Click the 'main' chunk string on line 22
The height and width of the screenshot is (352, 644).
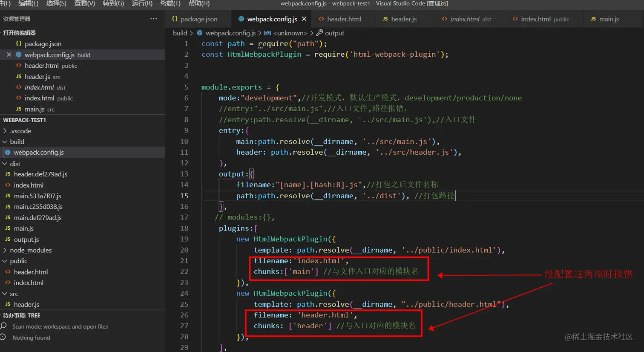pos(301,271)
